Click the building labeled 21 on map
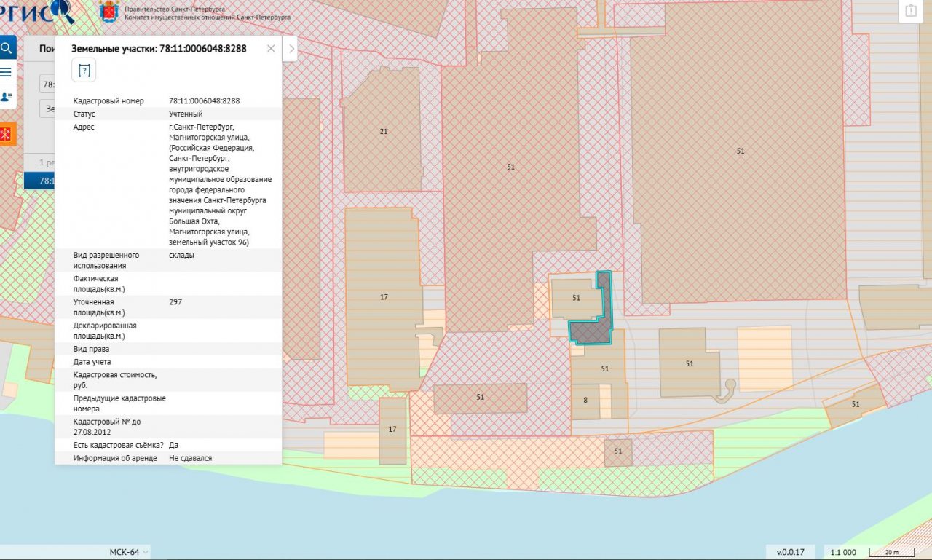Viewport: 932px width, 560px height. point(382,131)
